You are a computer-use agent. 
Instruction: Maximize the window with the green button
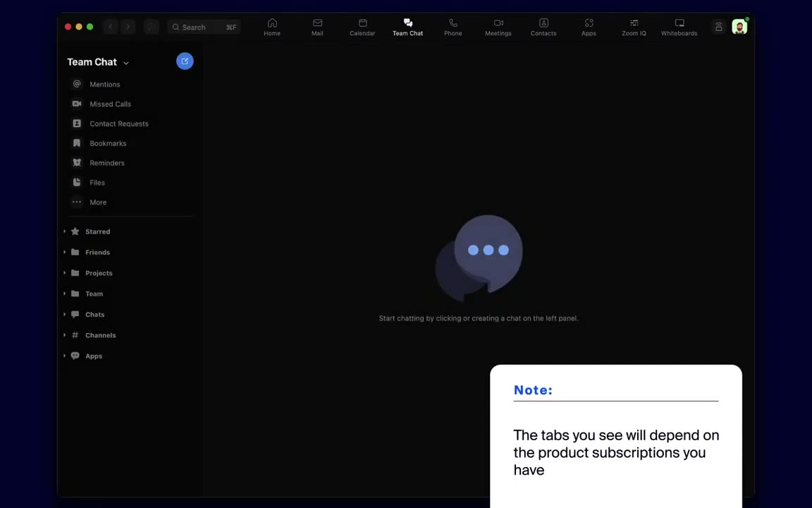(90, 27)
